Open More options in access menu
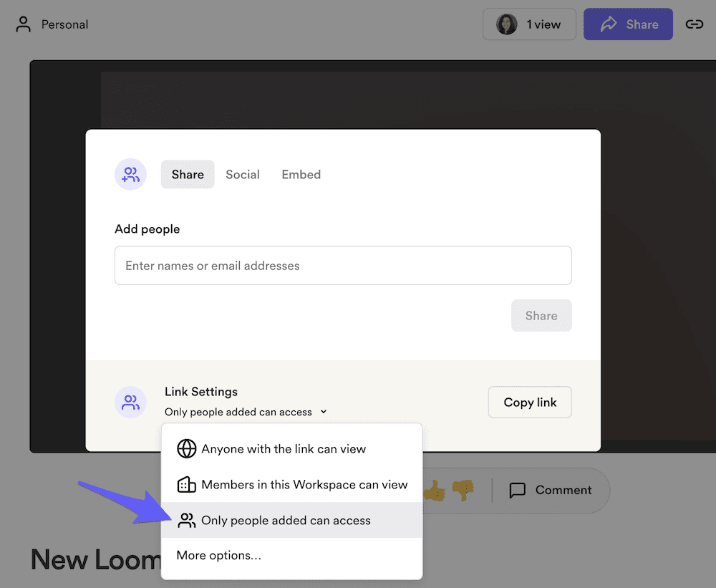This screenshot has height=588, width=716. (219, 555)
